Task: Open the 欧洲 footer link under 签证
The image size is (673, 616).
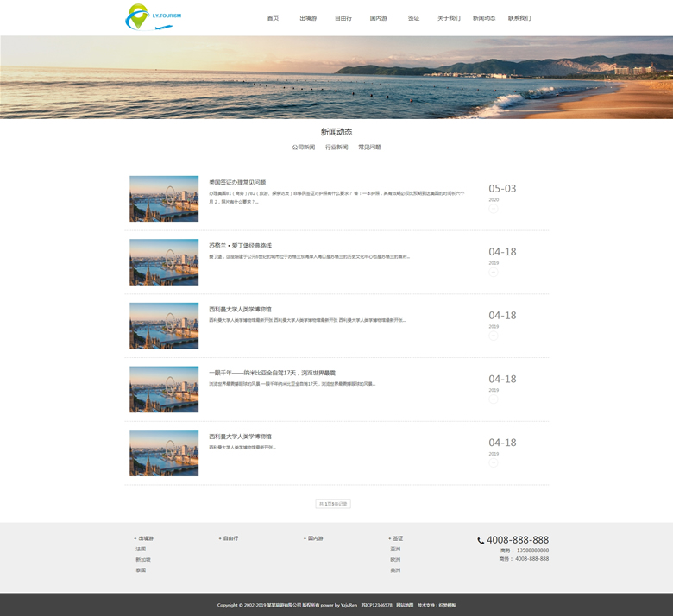Action: coord(395,560)
